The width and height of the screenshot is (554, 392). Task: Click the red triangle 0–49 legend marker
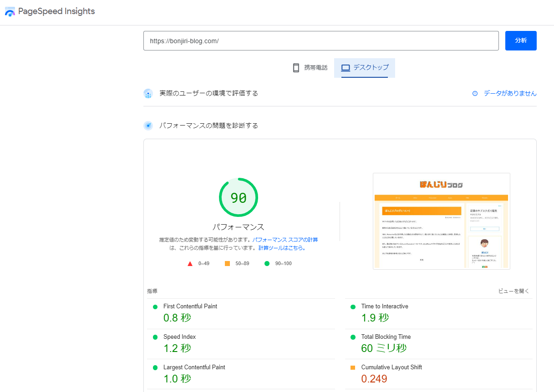(x=190, y=263)
